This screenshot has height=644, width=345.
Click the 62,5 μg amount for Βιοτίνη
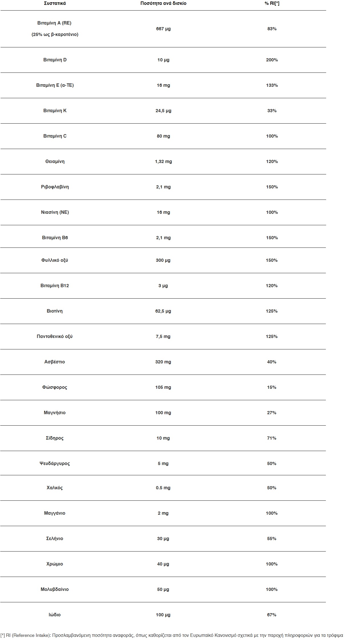click(x=163, y=311)
